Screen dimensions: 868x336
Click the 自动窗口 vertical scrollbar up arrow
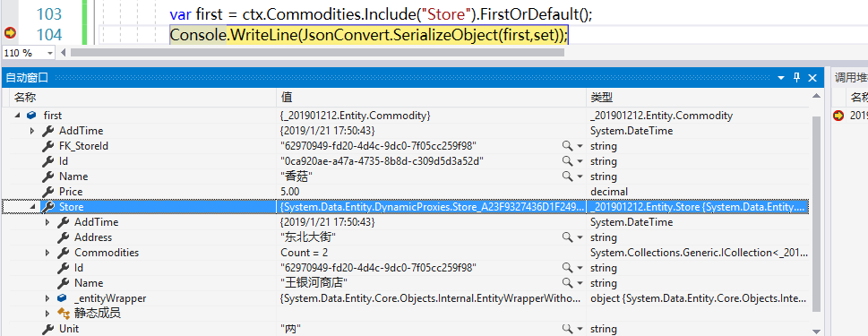pyautogui.click(x=817, y=96)
